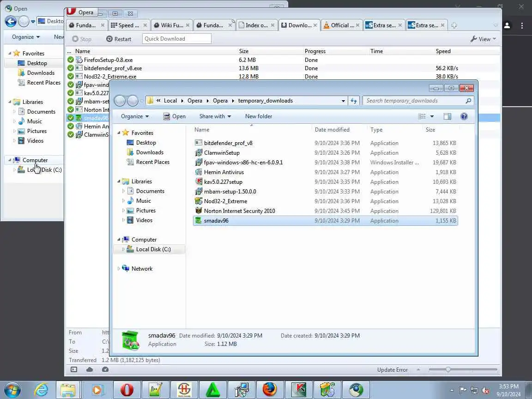The width and height of the screenshot is (532, 399).
Task: Select the ClamwinSetup file icon
Action: pos(199,153)
